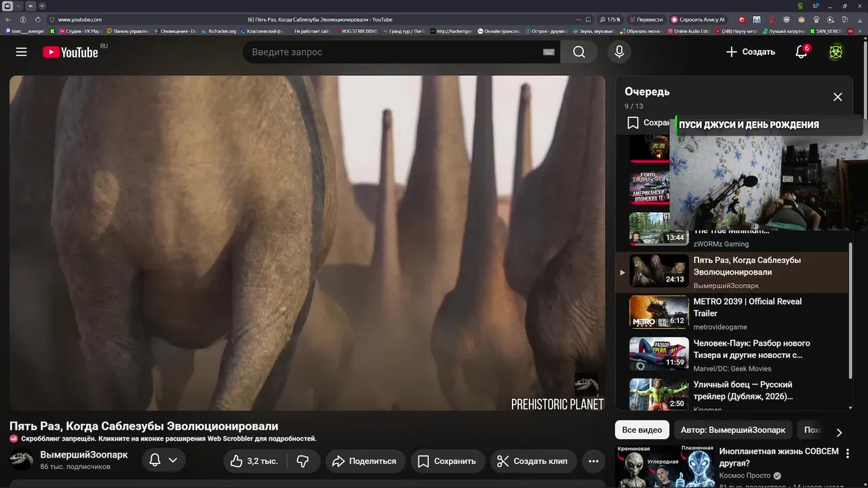The image size is (868, 488).
Task: Click the Сохранить button under the video
Action: (448, 461)
